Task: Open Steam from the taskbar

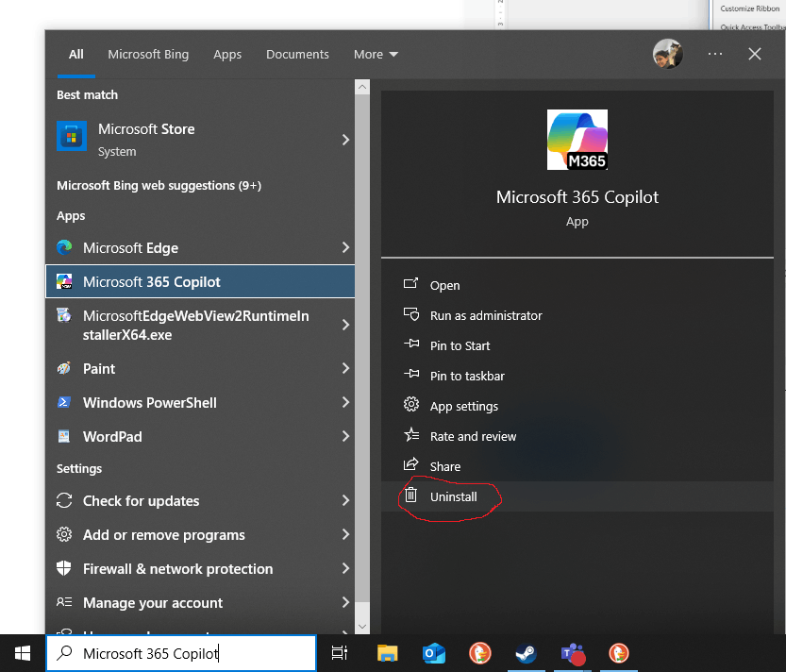Action: point(527,653)
